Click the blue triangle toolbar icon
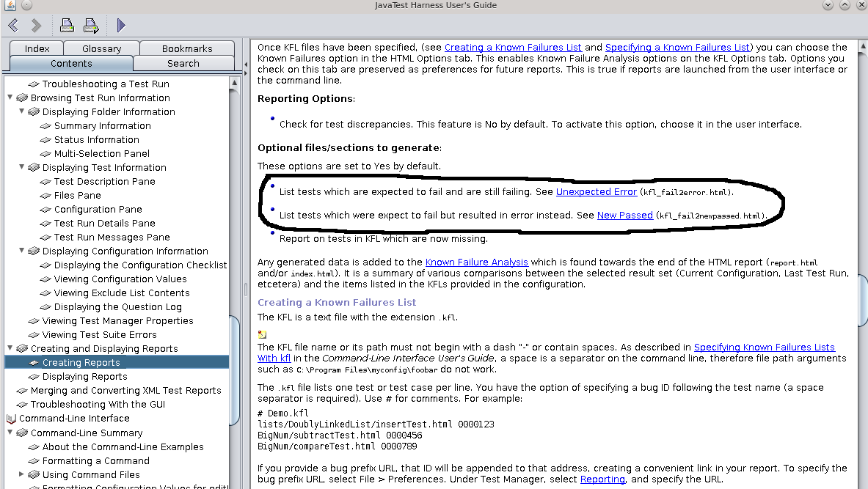The width and height of the screenshot is (868, 489). 121,26
